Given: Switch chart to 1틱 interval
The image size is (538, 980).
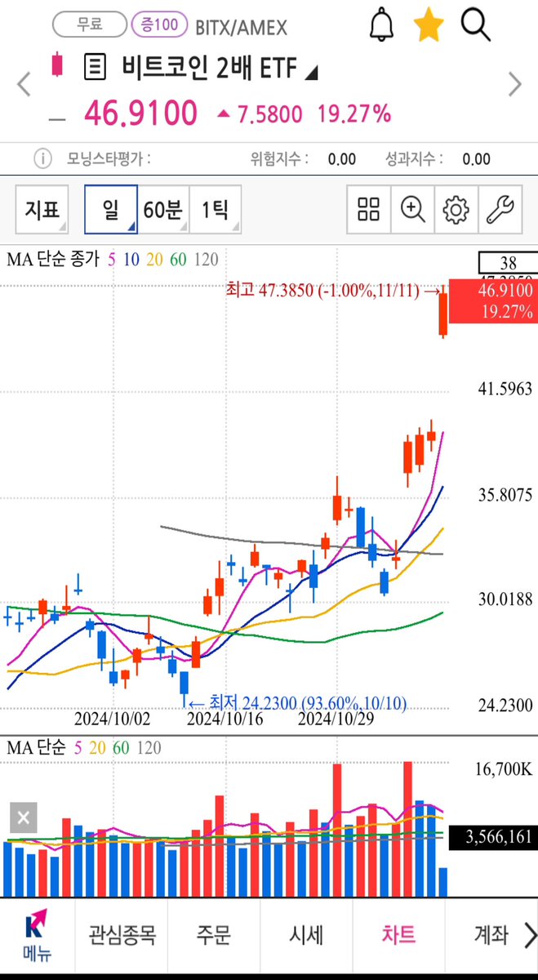Looking at the screenshot, I should tap(215, 210).
